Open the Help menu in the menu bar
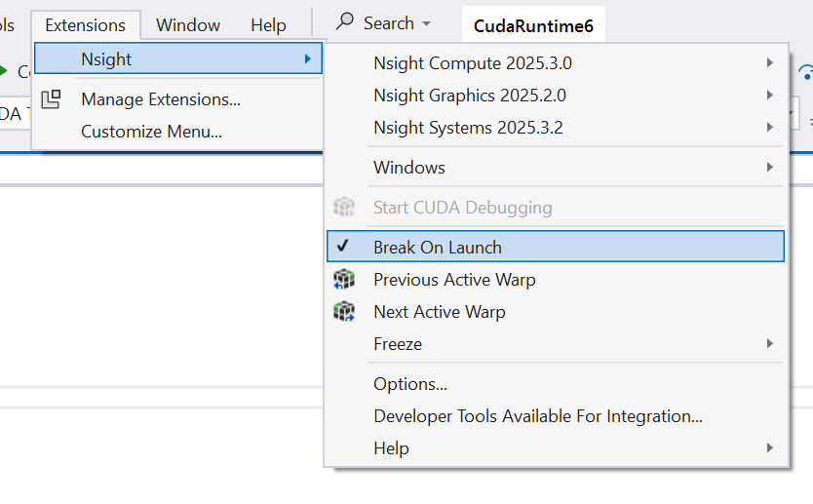Viewport: 813px width, 504px height. (268, 25)
